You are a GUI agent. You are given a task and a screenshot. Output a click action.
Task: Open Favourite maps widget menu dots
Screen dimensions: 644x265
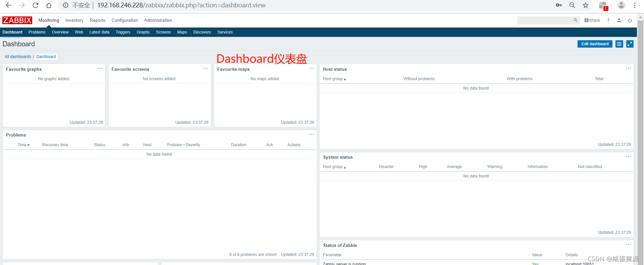coord(312,68)
